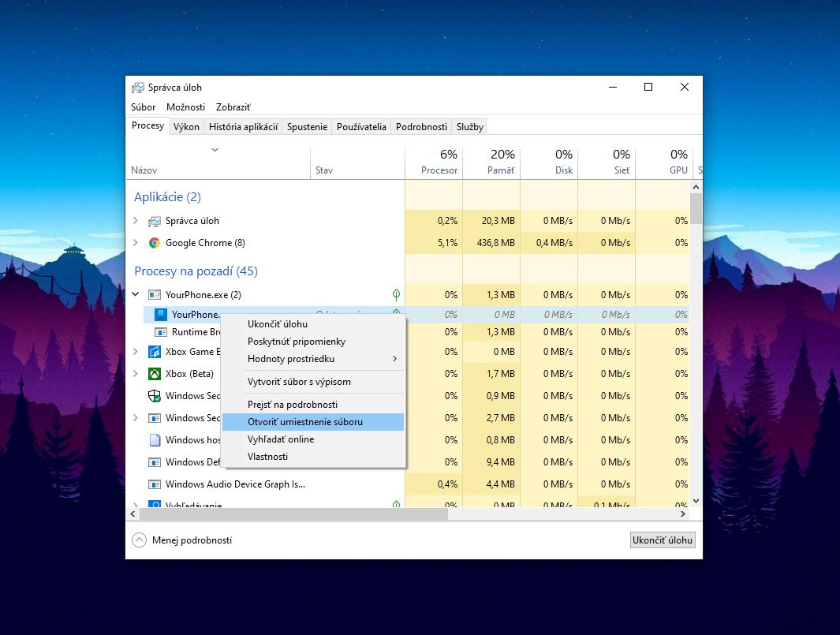This screenshot has width=840, height=635.
Task: Open the Súbor menu
Action: click(143, 107)
